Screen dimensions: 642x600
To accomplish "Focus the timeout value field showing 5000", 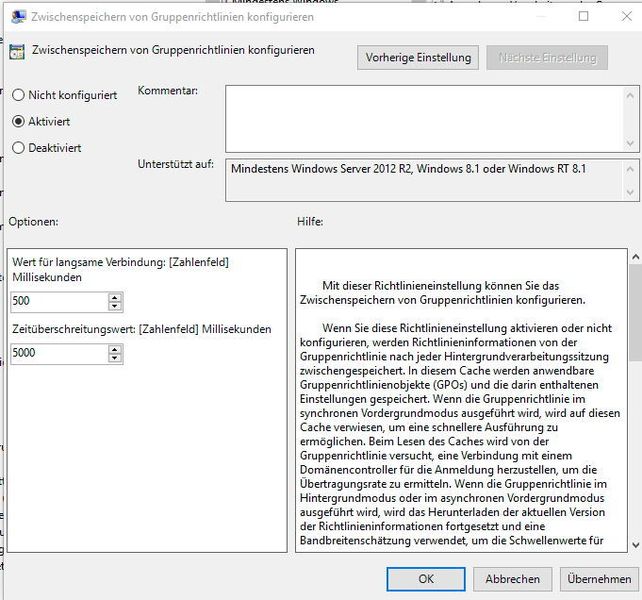I will click(59, 353).
